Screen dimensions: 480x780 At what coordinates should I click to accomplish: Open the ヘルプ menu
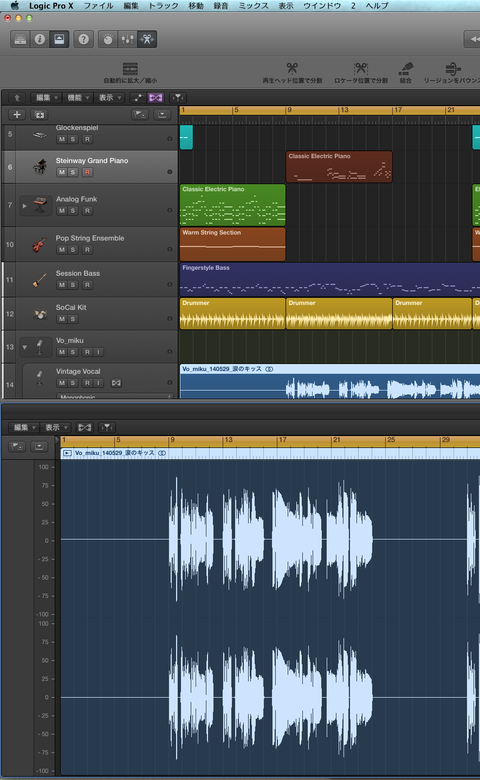tap(377, 5)
